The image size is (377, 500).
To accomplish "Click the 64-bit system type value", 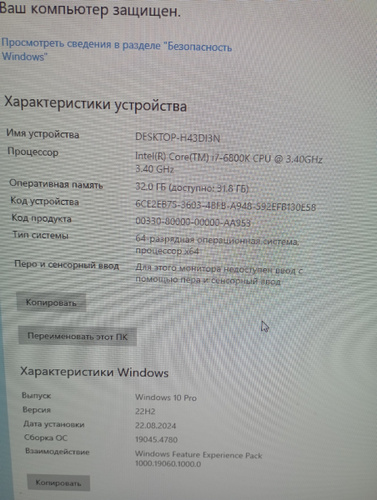I will (217, 245).
